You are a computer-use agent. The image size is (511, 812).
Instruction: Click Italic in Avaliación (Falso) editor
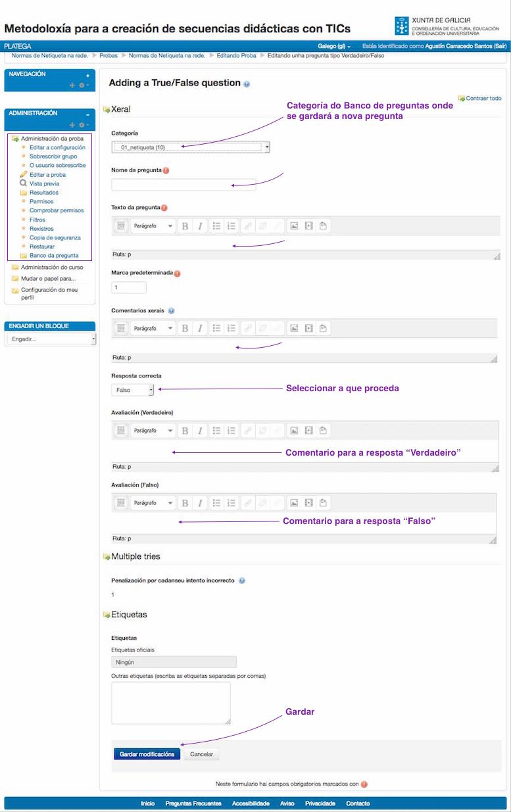click(x=200, y=503)
